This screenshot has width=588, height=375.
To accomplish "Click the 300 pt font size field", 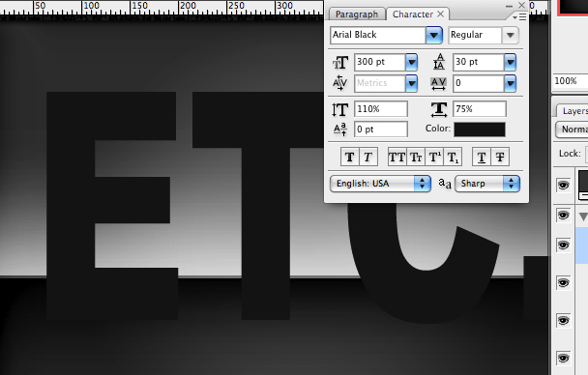I will click(380, 62).
